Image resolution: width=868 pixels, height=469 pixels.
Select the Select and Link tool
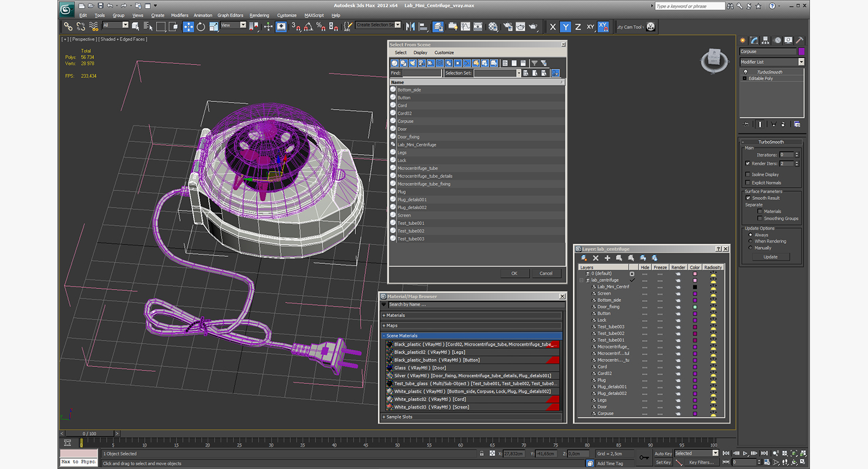[x=68, y=26]
